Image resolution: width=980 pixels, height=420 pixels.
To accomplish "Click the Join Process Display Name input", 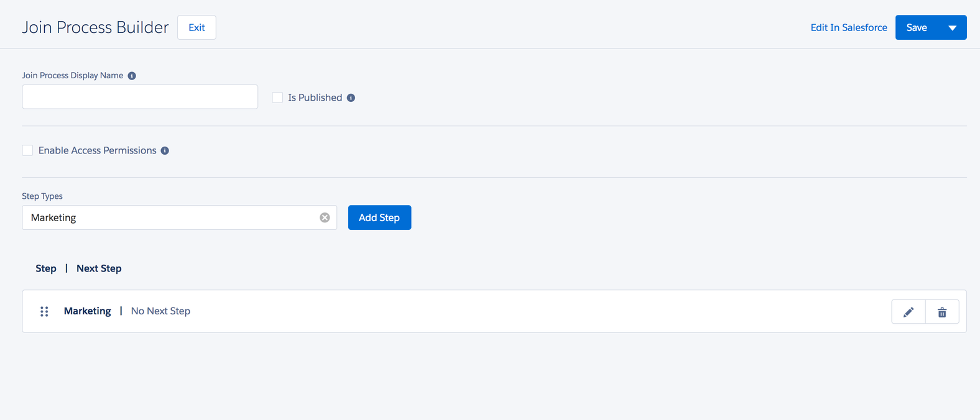I will point(140,96).
